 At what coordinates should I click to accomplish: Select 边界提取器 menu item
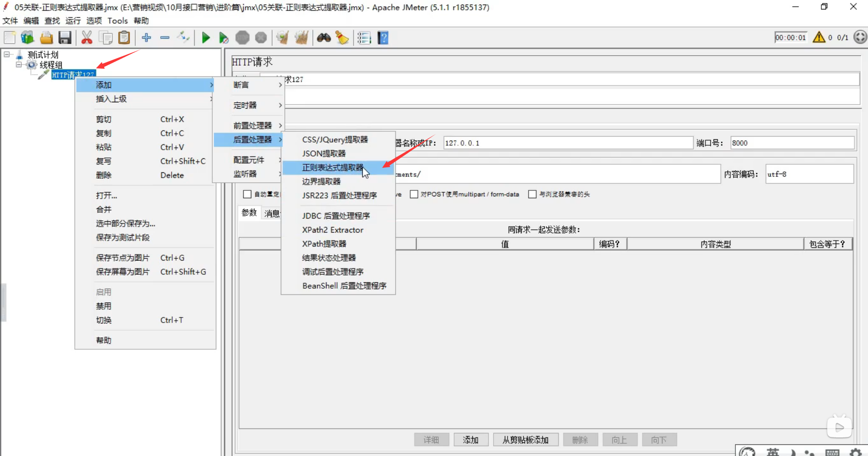[x=338, y=181]
